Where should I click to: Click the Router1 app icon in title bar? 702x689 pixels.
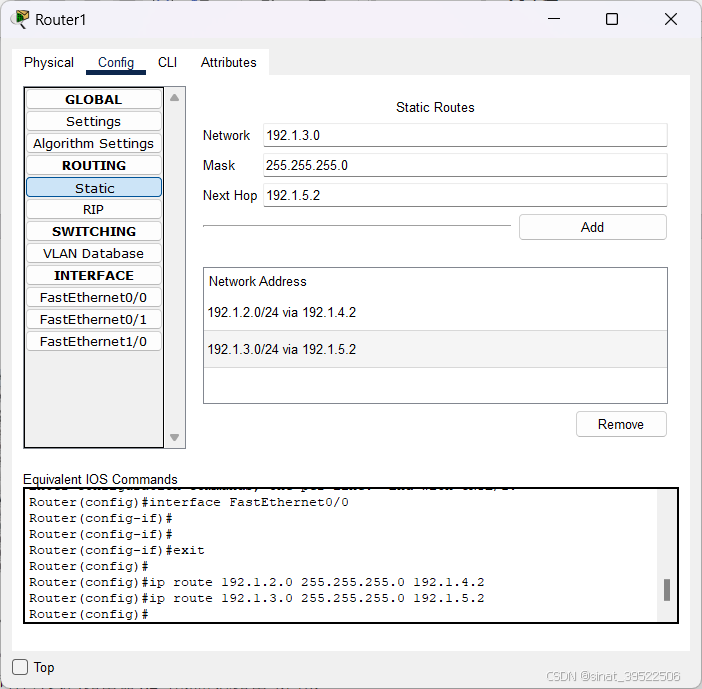[20, 19]
